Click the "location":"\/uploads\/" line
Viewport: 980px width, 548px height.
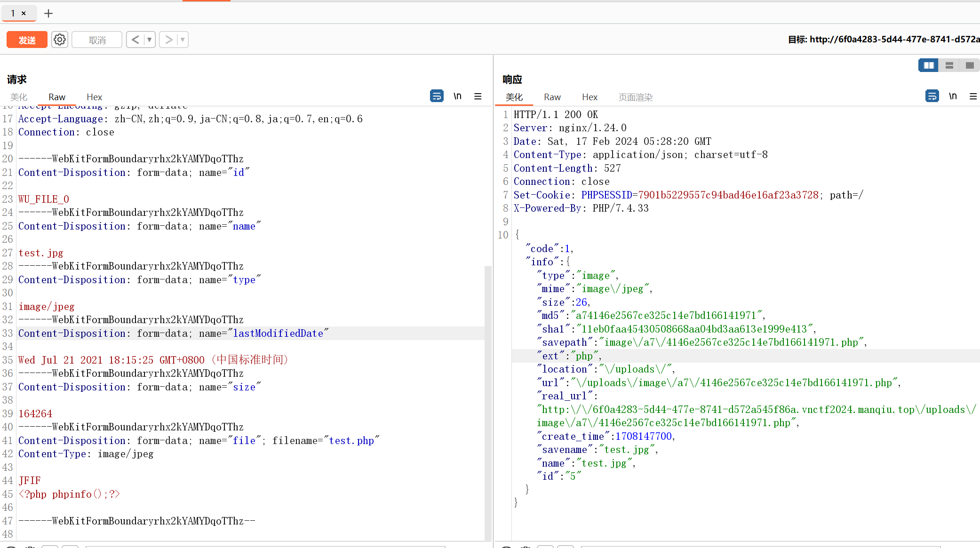point(606,369)
